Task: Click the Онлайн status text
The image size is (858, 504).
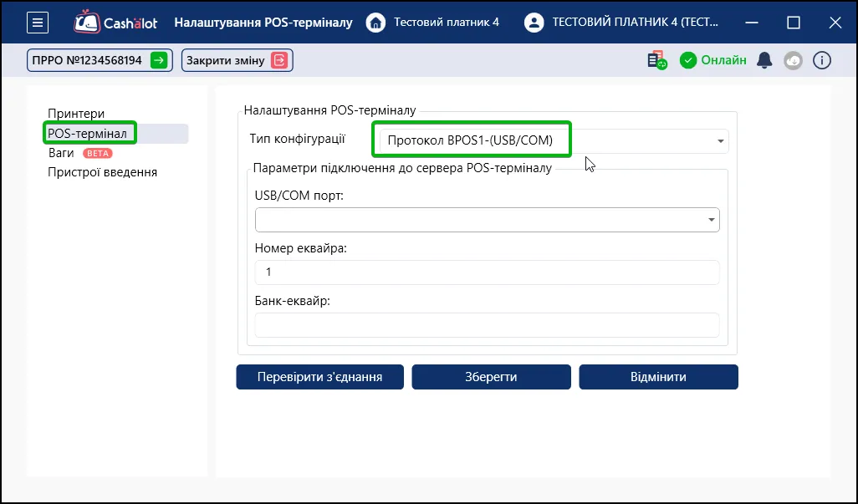Action: tap(723, 60)
